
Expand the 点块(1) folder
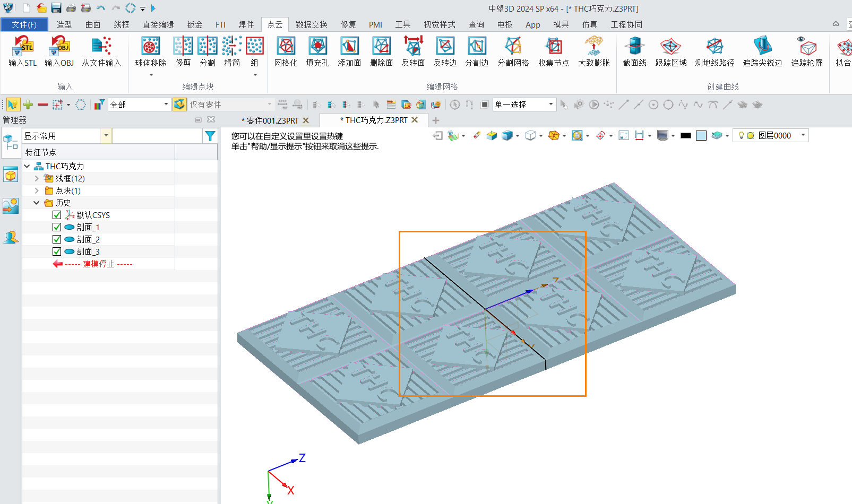click(37, 190)
